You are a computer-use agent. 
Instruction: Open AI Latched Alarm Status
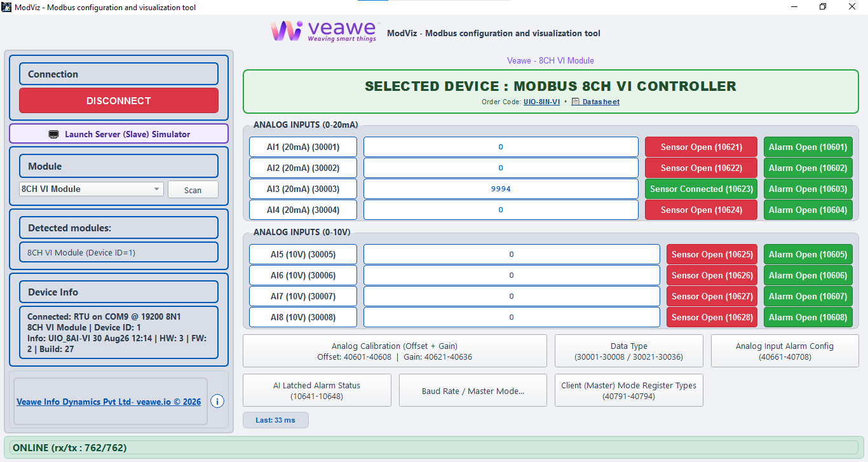pyautogui.click(x=317, y=390)
